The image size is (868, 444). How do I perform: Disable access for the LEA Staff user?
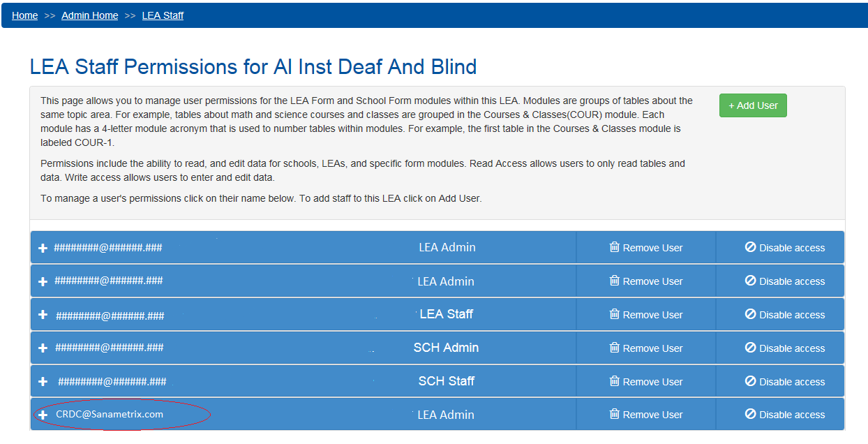pyautogui.click(x=785, y=315)
